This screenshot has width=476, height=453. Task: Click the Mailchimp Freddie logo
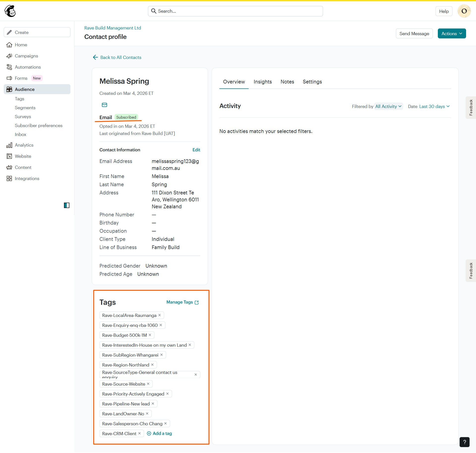(10, 11)
